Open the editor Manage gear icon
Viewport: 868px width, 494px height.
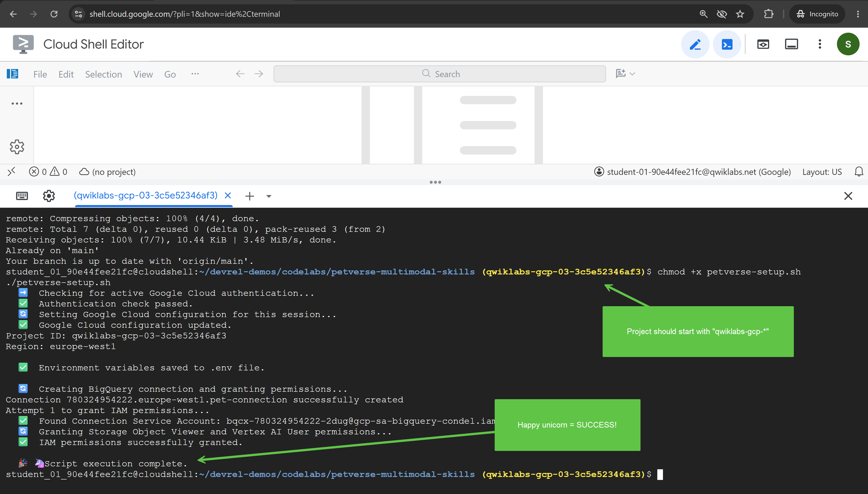(17, 147)
